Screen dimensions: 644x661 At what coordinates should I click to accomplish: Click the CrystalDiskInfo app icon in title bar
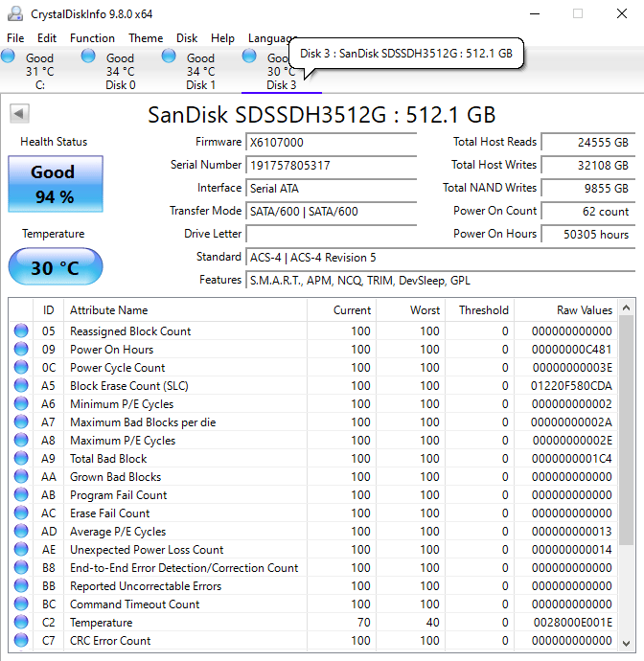pyautogui.click(x=15, y=13)
